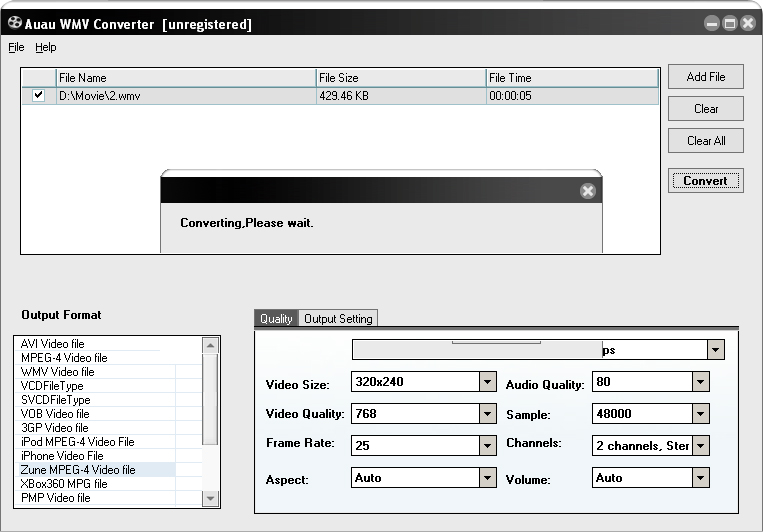Uncheck the D:\Movie\2.wmv file checkbox
This screenshot has height=532, width=763.
pyautogui.click(x=38, y=95)
